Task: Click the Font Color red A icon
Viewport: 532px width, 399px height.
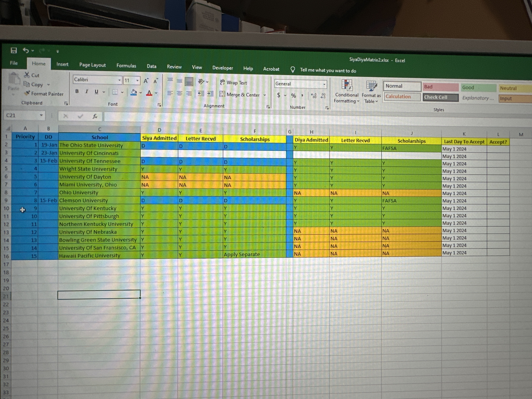Action: coord(149,93)
